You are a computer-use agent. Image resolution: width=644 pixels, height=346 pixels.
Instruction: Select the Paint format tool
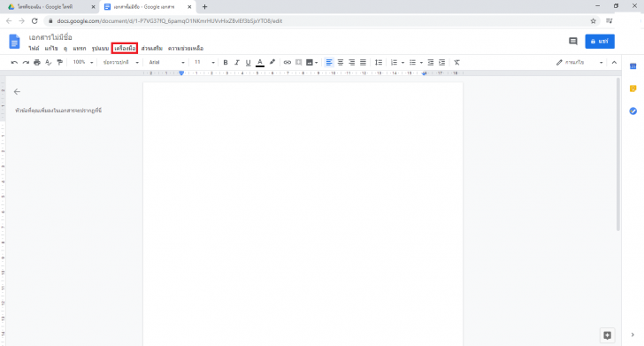click(x=60, y=63)
